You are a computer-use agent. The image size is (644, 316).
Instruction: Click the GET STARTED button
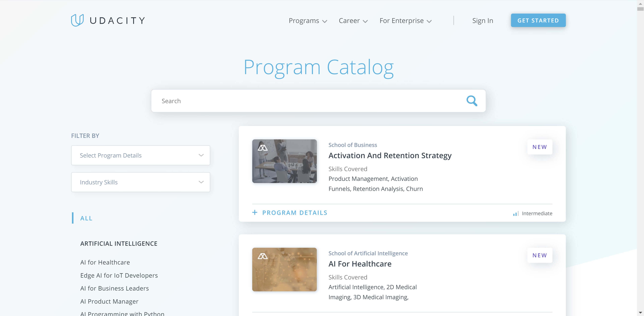click(x=539, y=20)
